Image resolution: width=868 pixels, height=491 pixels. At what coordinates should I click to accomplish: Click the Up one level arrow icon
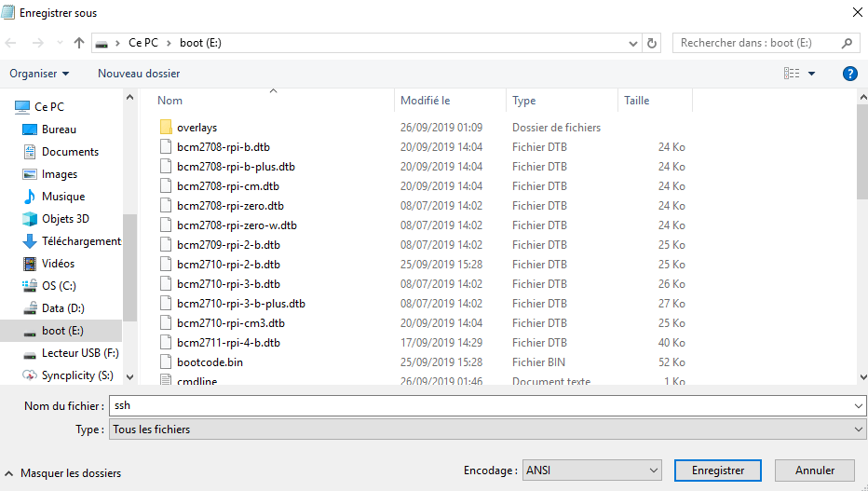pos(79,43)
